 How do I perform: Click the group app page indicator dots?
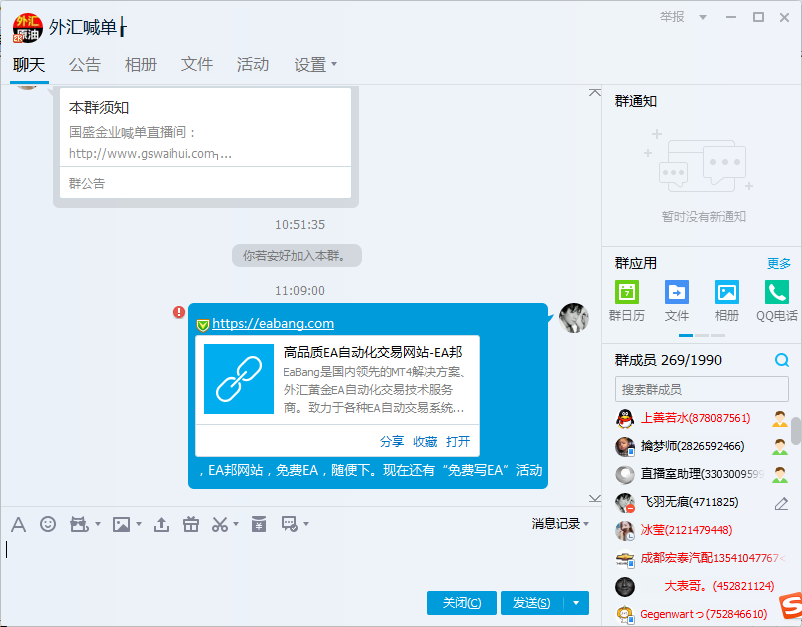click(x=702, y=335)
